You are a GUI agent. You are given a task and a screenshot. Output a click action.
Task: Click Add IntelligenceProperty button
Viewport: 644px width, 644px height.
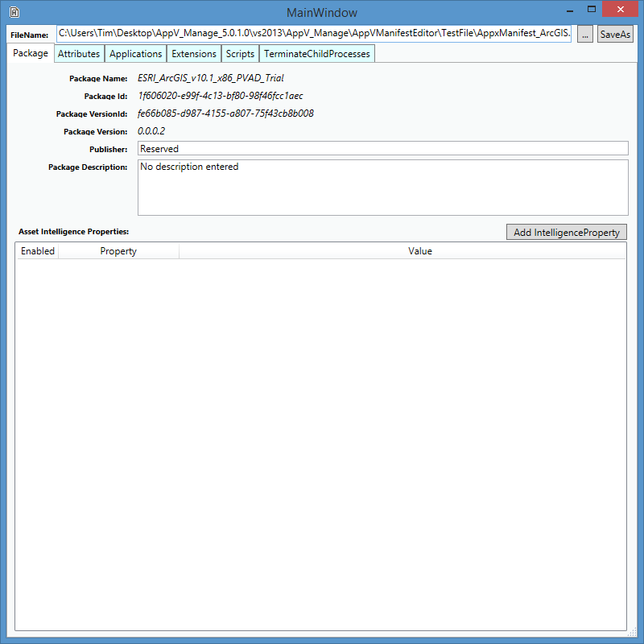pyautogui.click(x=567, y=232)
